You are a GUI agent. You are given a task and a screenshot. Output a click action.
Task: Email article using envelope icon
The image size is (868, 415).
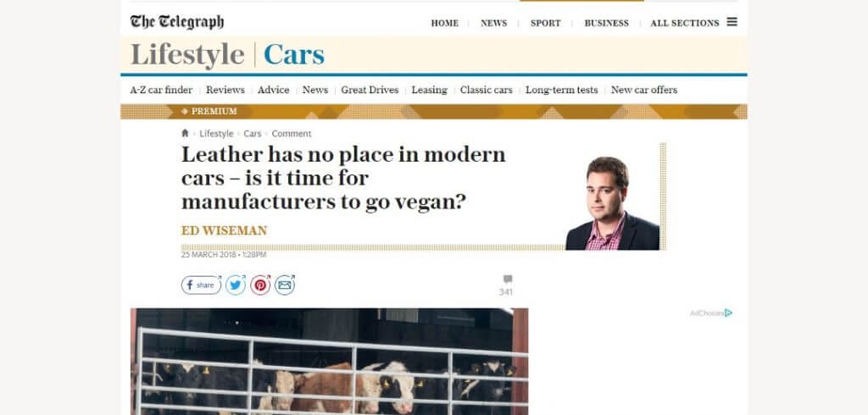pyautogui.click(x=285, y=285)
